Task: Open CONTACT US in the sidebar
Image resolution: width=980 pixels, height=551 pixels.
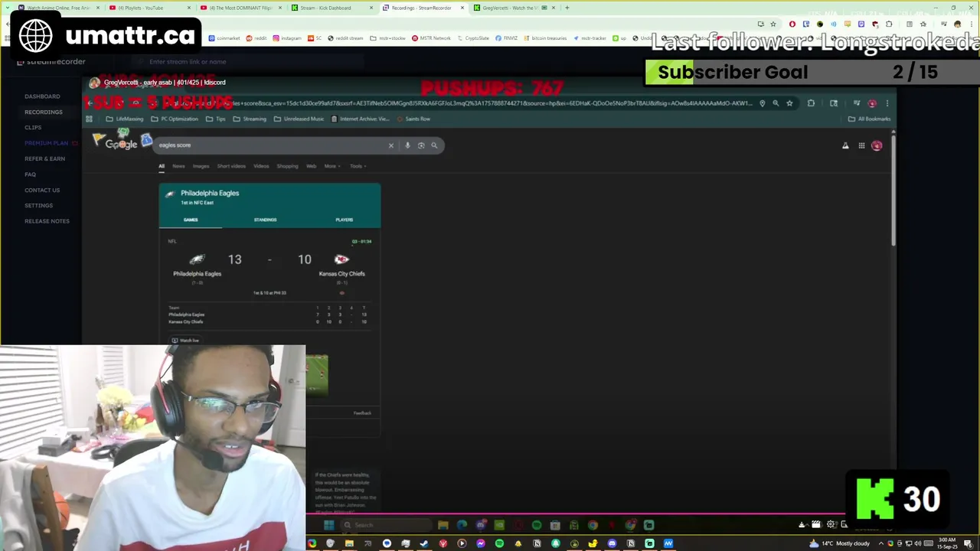Action: (x=42, y=190)
